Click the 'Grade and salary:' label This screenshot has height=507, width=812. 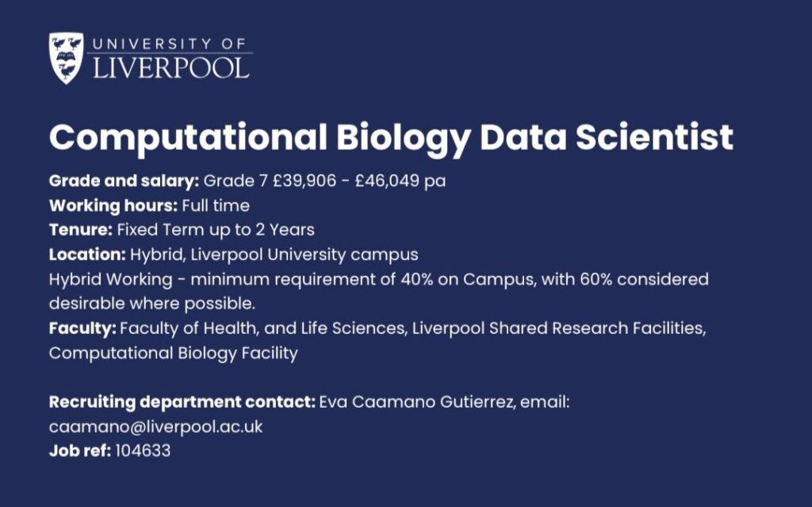pyautogui.click(x=124, y=181)
